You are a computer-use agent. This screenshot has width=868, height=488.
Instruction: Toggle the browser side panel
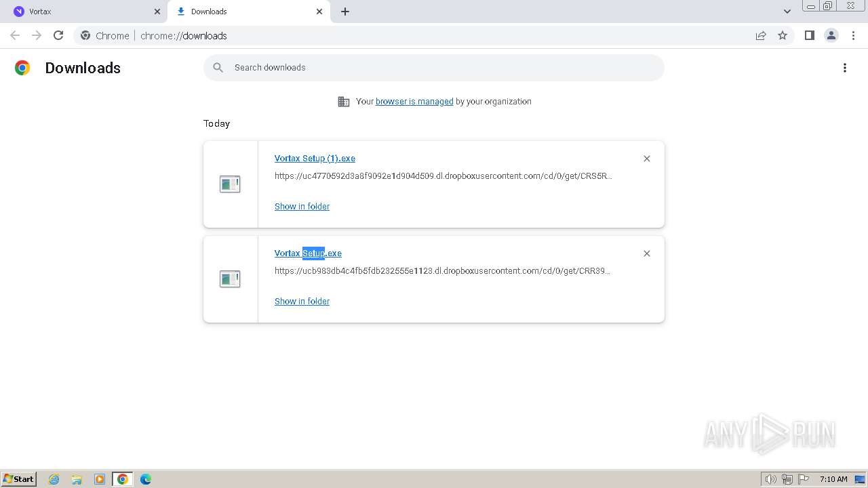pos(810,35)
